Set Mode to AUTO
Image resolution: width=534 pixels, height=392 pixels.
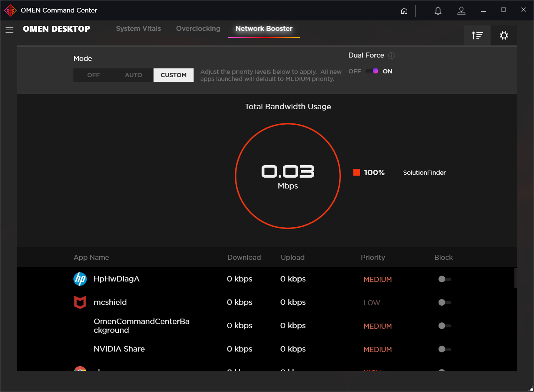click(x=133, y=75)
